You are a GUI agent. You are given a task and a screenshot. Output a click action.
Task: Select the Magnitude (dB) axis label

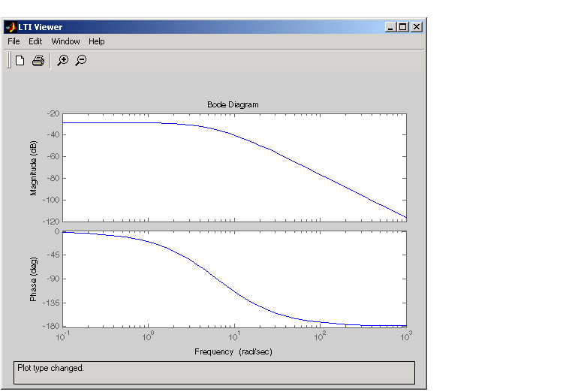click(x=34, y=168)
